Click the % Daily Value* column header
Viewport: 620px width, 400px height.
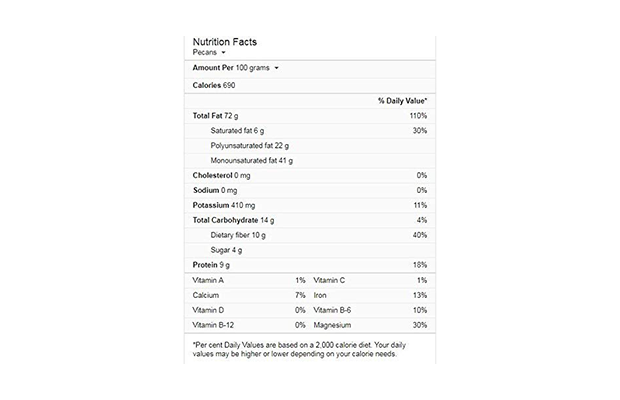[402, 101]
